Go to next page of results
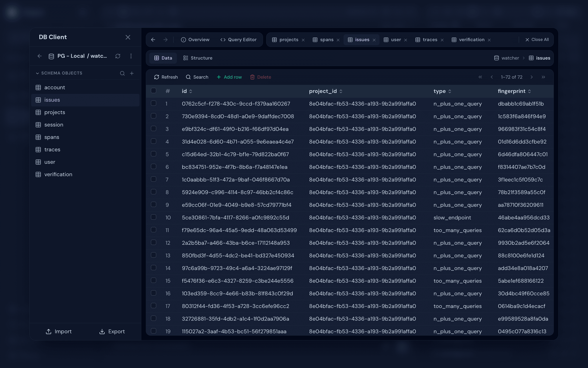588x368 pixels. pos(532,77)
